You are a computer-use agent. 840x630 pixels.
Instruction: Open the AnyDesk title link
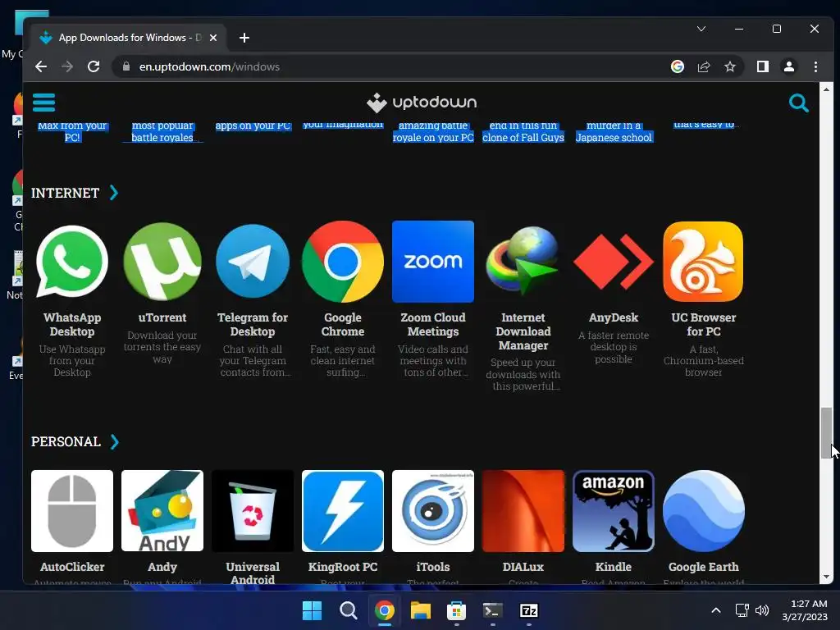click(614, 317)
